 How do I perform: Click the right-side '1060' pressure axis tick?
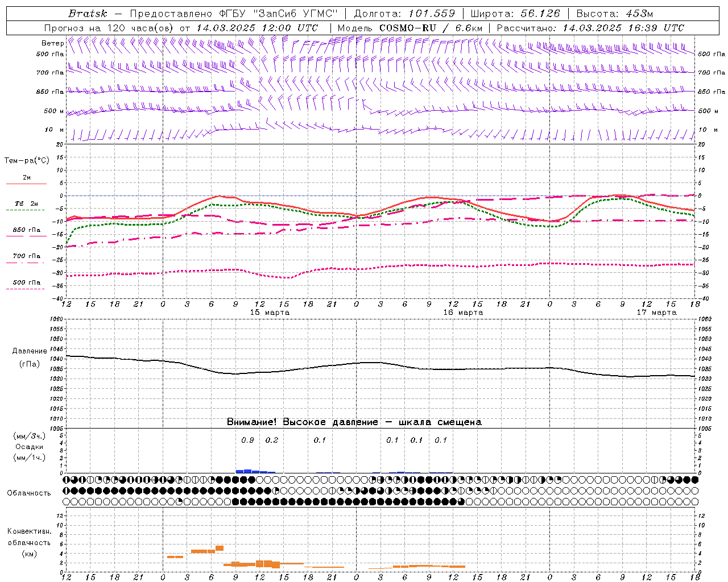704,319
